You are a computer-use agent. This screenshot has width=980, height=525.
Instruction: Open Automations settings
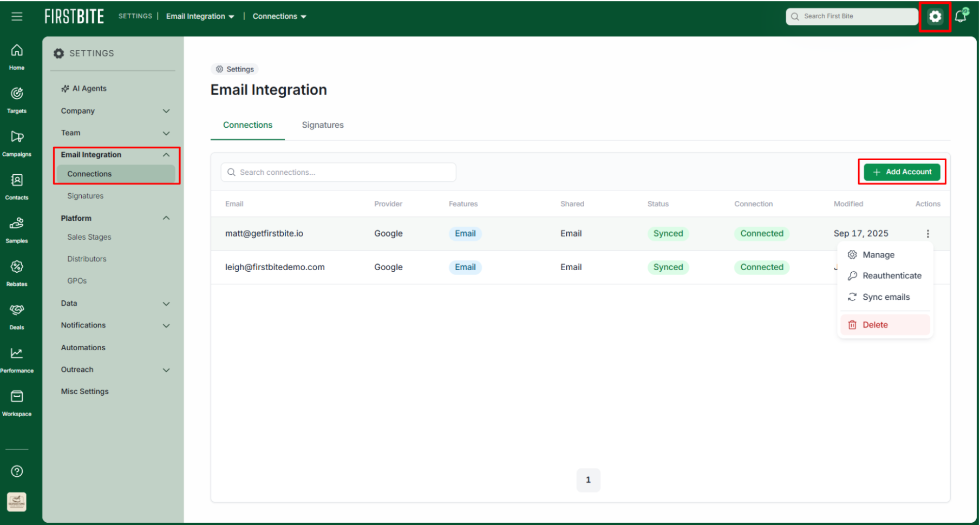tap(83, 347)
